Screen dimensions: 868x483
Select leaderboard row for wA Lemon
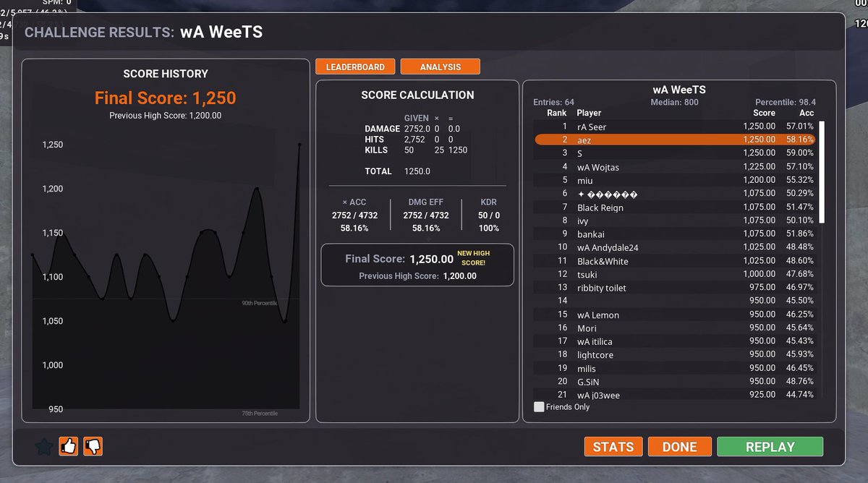pyautogui.click(x=674, y=315)
